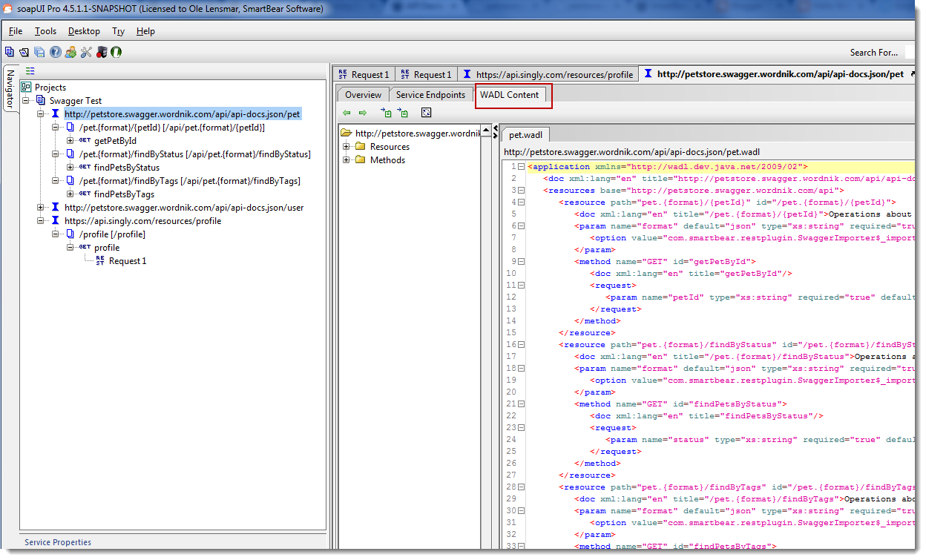This screenshot has height=560, width=926.
Task: Switch to https://api.singly.com/resources/profile tab
Action: (548, 74)
